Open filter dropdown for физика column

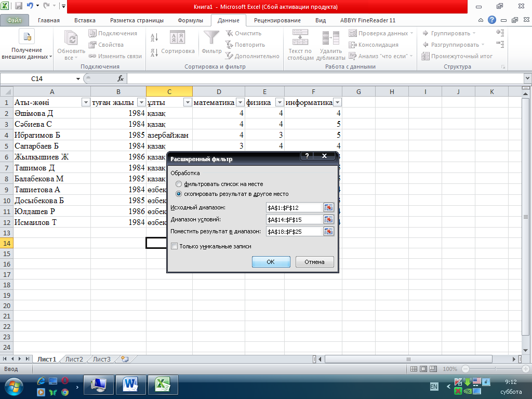point(280,102)
